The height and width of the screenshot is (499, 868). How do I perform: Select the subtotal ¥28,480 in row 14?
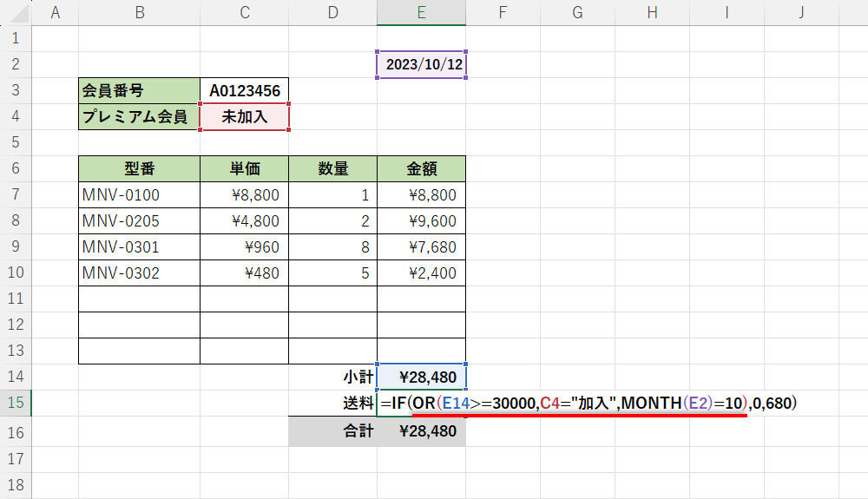tap(421, 377)
